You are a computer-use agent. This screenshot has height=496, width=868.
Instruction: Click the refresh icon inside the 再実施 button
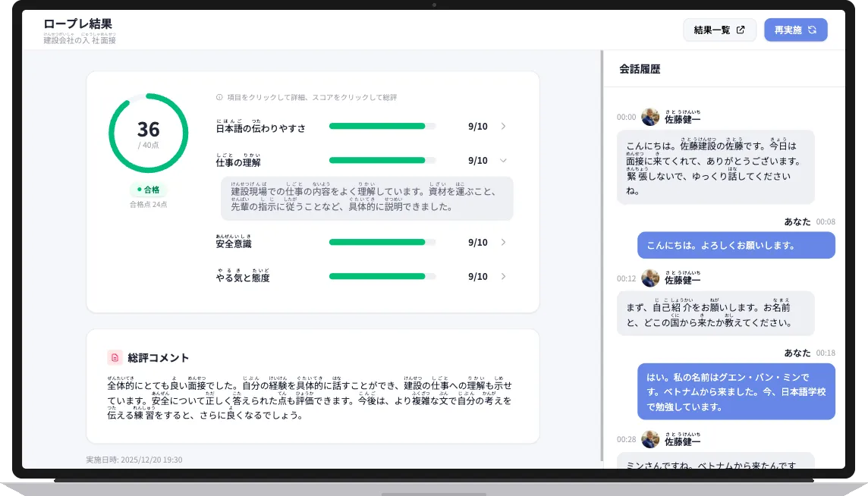tap(812, 30)
